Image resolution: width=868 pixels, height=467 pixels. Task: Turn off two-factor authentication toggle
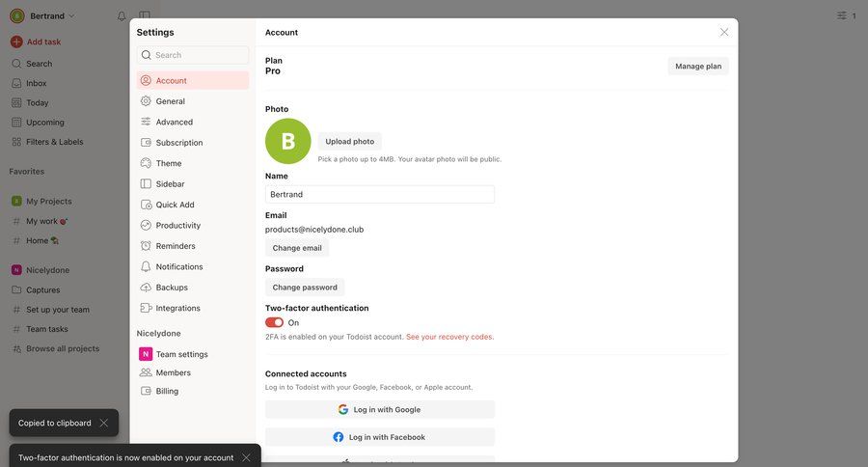pyautogui.click(x=274, y=322)
